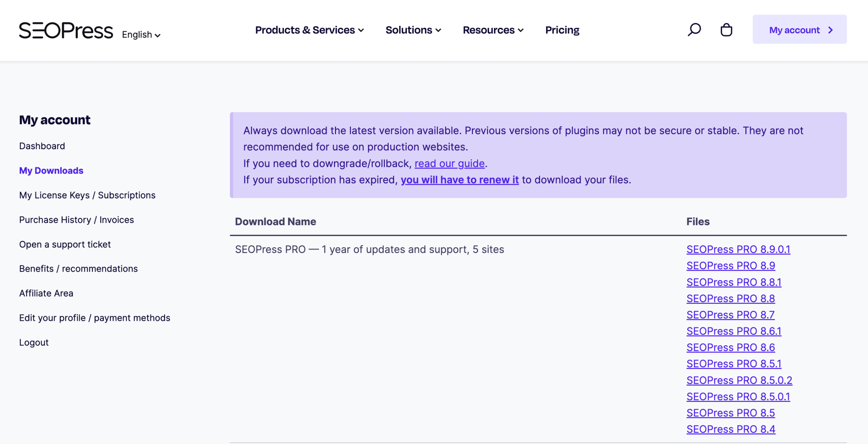
Task: Download SEOPress PRO 8.5.0.2
Action: (739, 380)
